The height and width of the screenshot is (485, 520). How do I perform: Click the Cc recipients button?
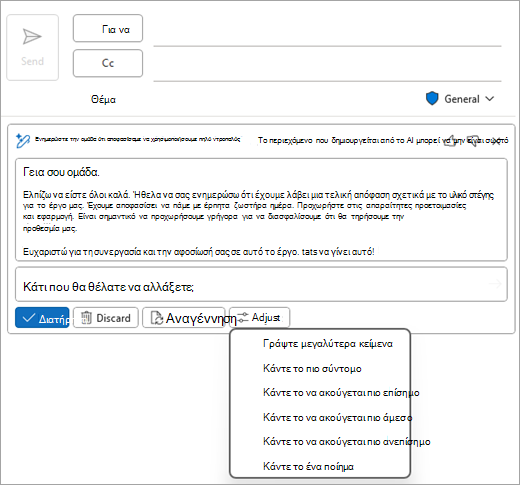pyautogui.click(x=108, y=63)
